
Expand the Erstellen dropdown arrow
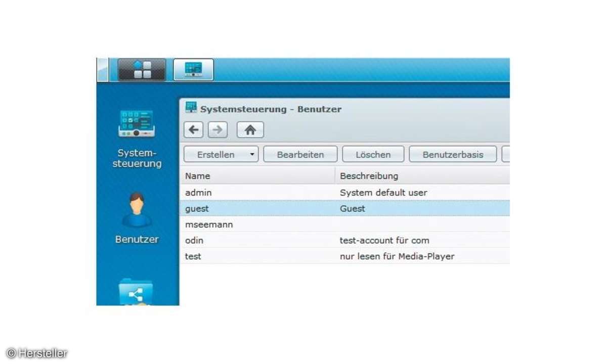[252, 154]
